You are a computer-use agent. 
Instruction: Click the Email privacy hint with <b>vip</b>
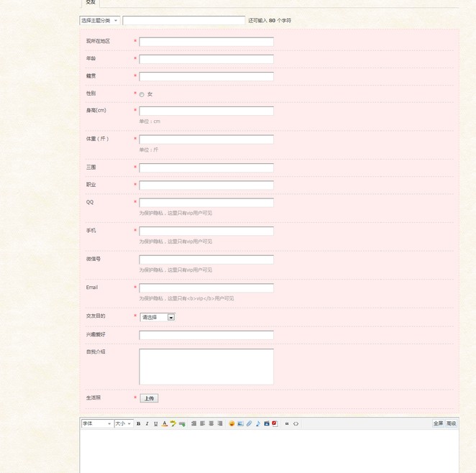186,298
